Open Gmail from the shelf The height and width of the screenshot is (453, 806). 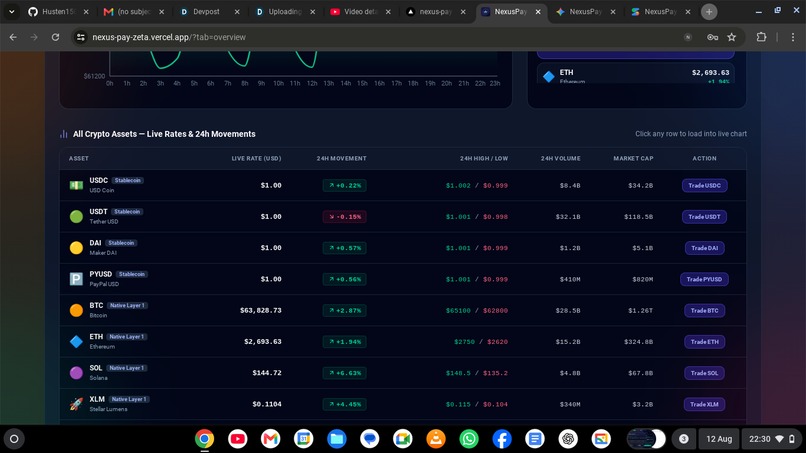[x=270, y=439]
